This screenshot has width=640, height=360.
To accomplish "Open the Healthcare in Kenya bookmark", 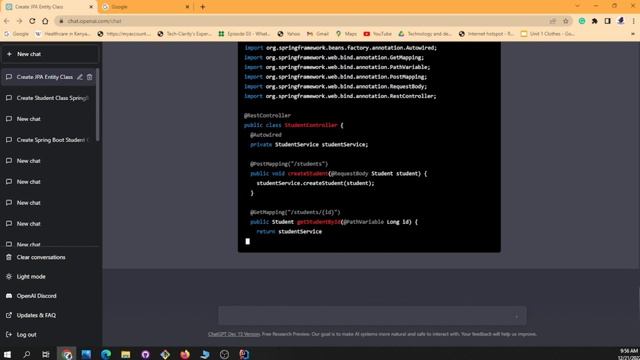I will (63, 34).
